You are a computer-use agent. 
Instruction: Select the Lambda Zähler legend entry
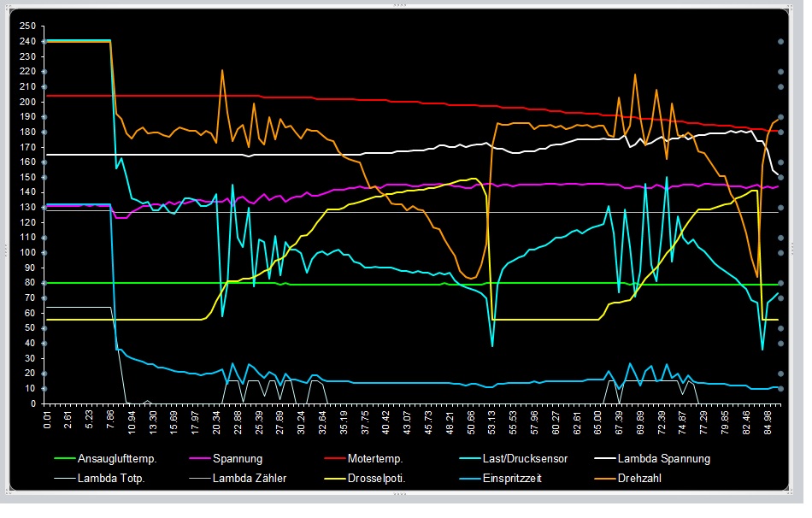coord(250,479)
